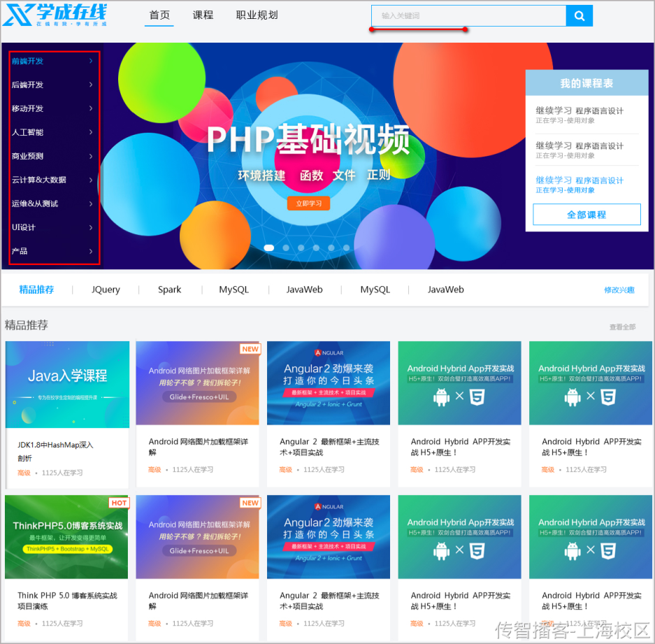Expand the 前端开发 category arrow
This screenshot has height=644, width=655.
[91, 61]
